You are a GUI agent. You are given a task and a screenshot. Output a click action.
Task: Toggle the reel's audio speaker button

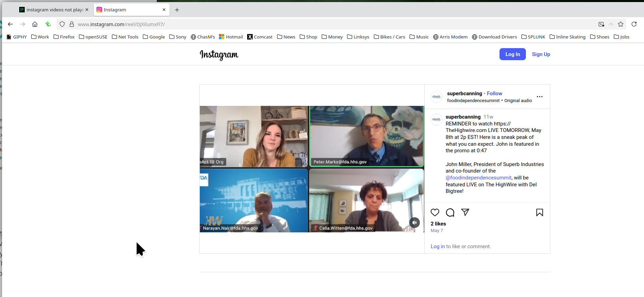(414, 222)
